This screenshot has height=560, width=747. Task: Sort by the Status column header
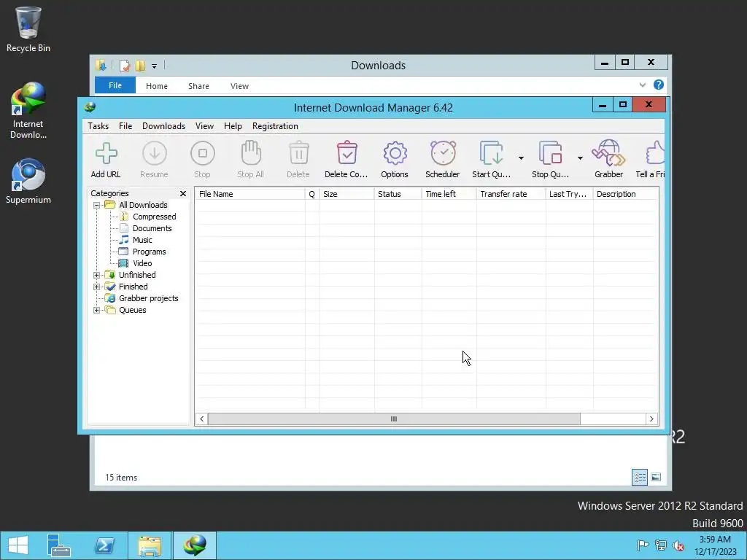click(398, 194)
